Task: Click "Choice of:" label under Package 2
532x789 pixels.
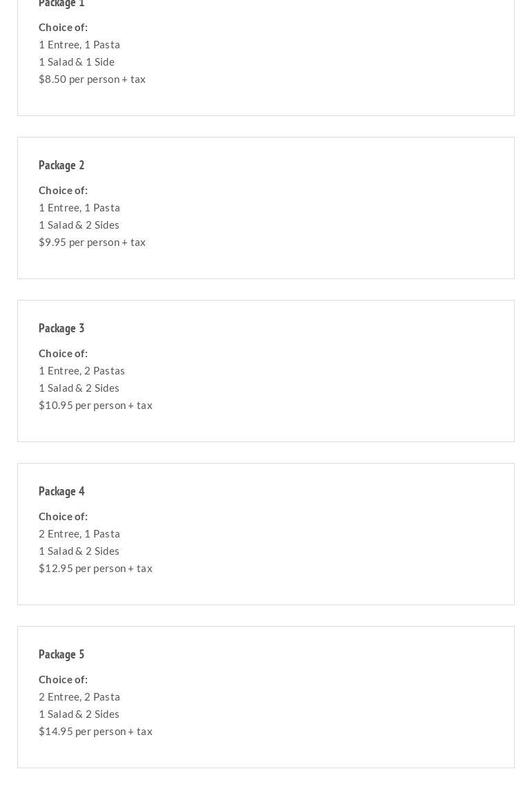Action: click(63, 190)
